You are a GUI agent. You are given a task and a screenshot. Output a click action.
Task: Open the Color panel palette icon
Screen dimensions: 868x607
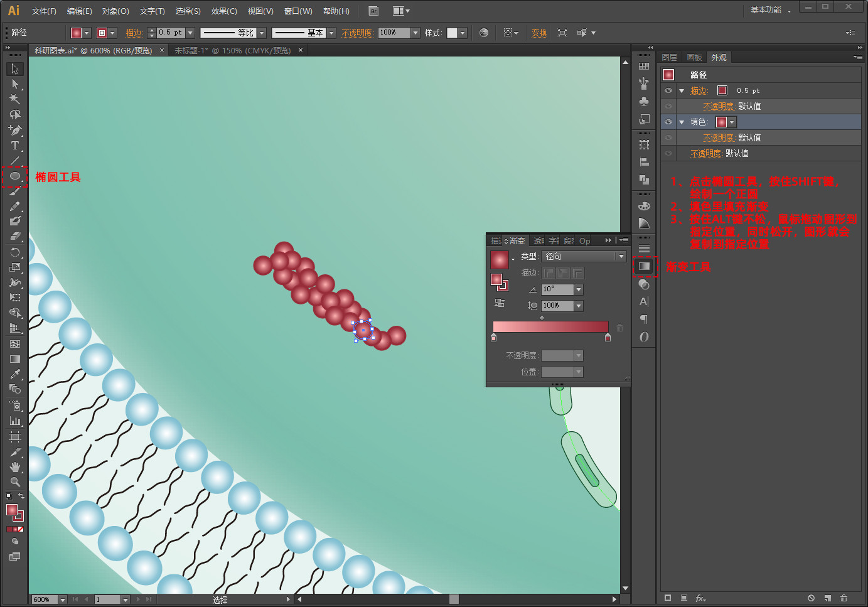[644, 206]
